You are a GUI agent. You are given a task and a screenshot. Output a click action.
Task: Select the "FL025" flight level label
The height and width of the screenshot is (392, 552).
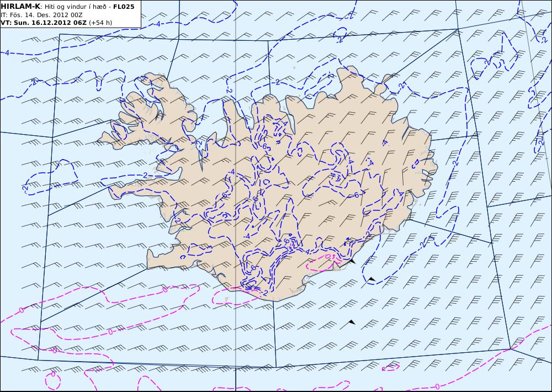tap(124, 7)
